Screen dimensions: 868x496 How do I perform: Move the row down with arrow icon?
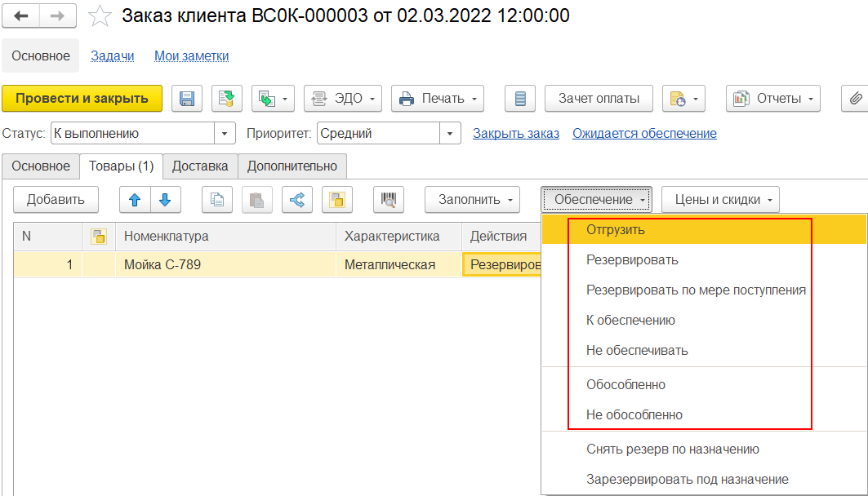(x=165, y=200)
